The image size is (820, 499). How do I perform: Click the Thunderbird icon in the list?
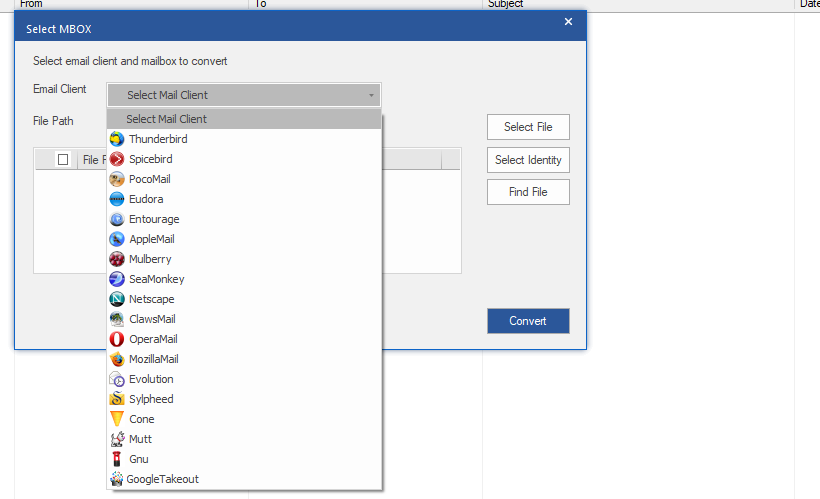[x=117, y=139]
